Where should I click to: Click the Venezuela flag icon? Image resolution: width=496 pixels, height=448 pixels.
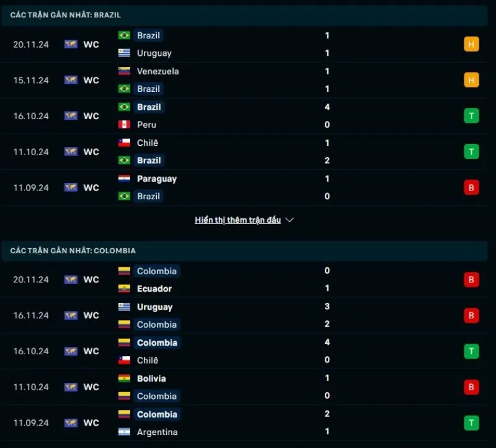point(123,71)
